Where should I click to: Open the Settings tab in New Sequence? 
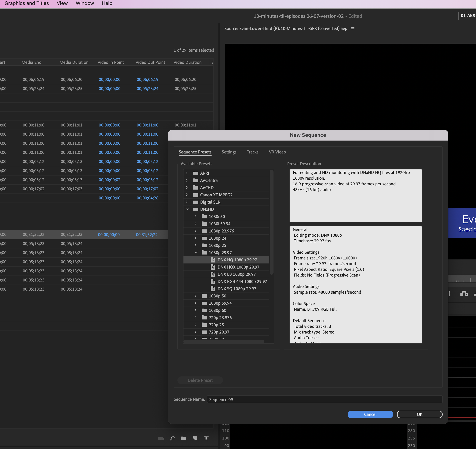click(229, 152)
